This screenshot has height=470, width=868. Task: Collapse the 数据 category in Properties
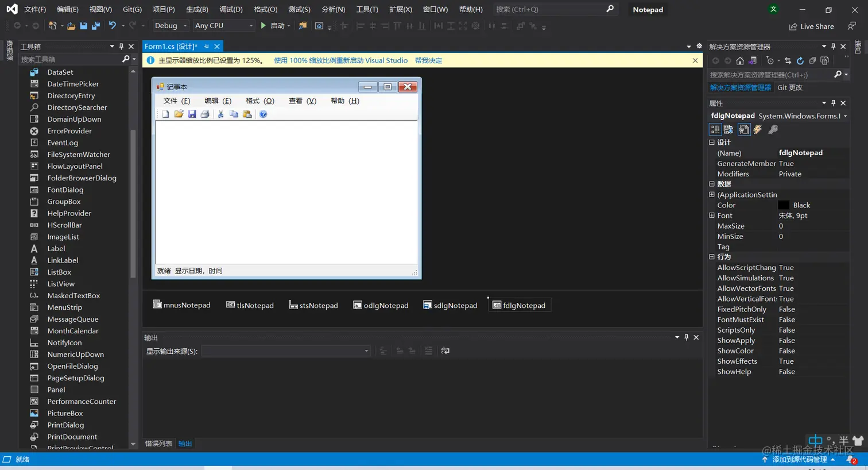(x=712, y=184)
